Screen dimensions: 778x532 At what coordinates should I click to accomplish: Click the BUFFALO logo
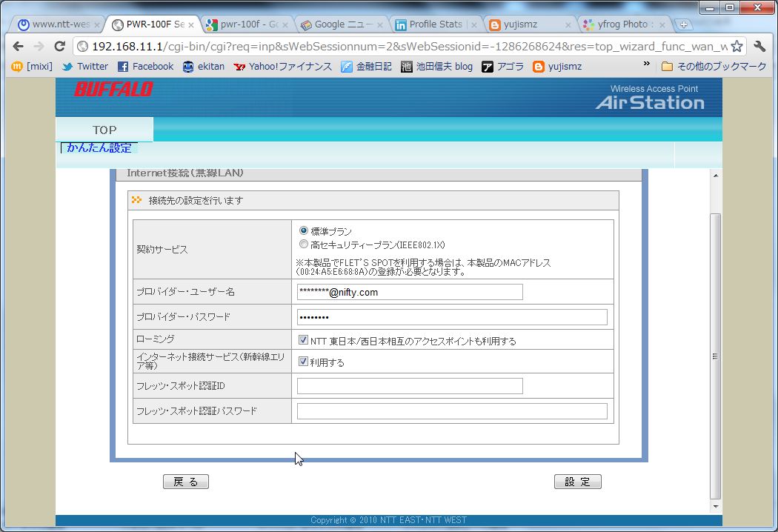113,90
